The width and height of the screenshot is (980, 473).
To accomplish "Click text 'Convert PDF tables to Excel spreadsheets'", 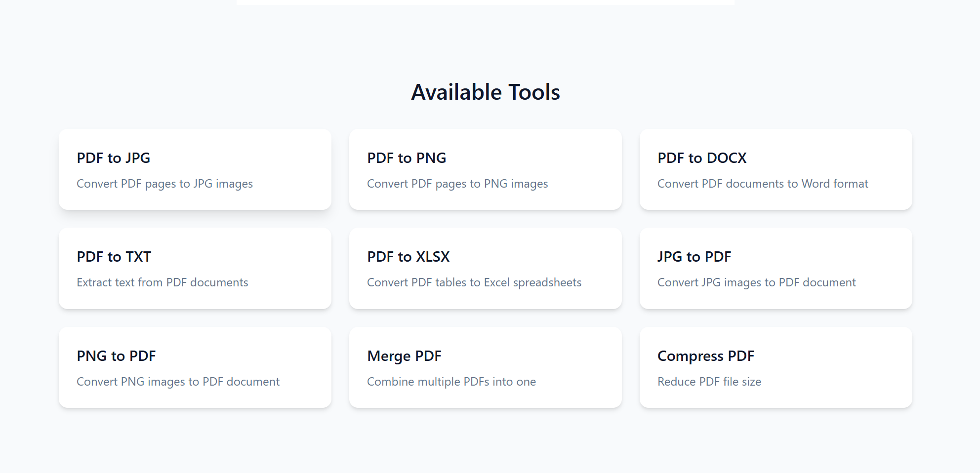I will (x=474, y=282).
